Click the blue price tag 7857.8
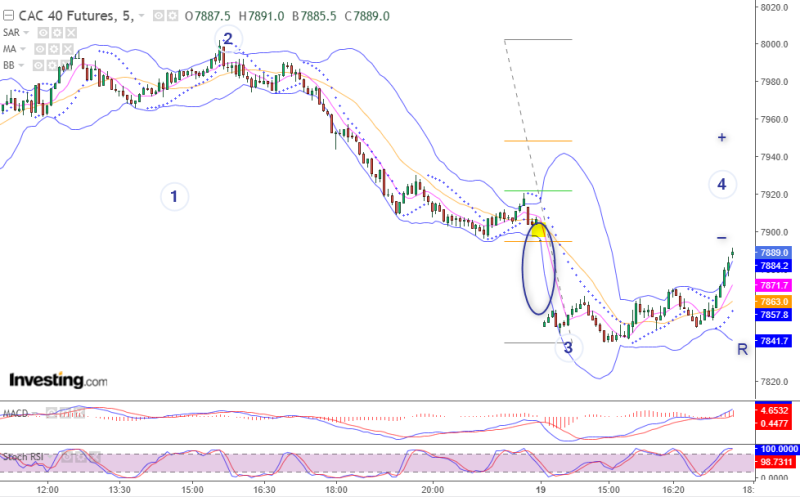This screenshot has height=497, width=800. [773, 315]
